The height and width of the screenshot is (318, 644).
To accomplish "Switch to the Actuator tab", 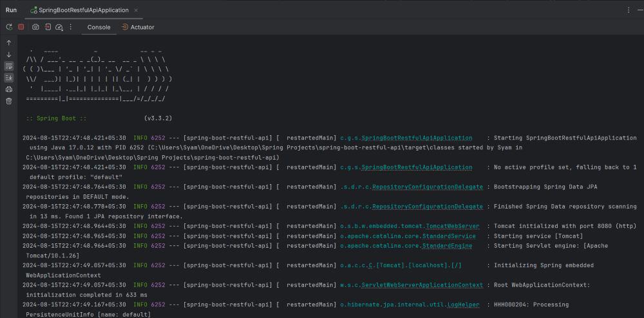I will click(138, 27).
